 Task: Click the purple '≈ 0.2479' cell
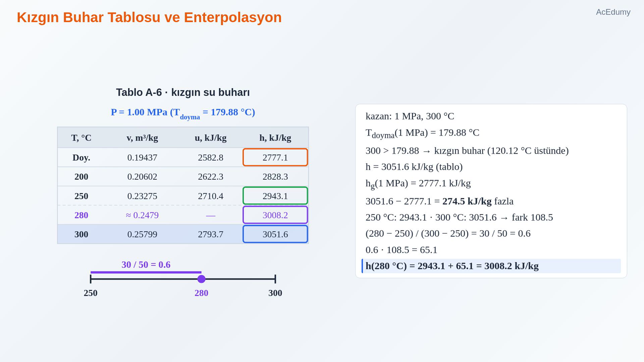[142, 215]
